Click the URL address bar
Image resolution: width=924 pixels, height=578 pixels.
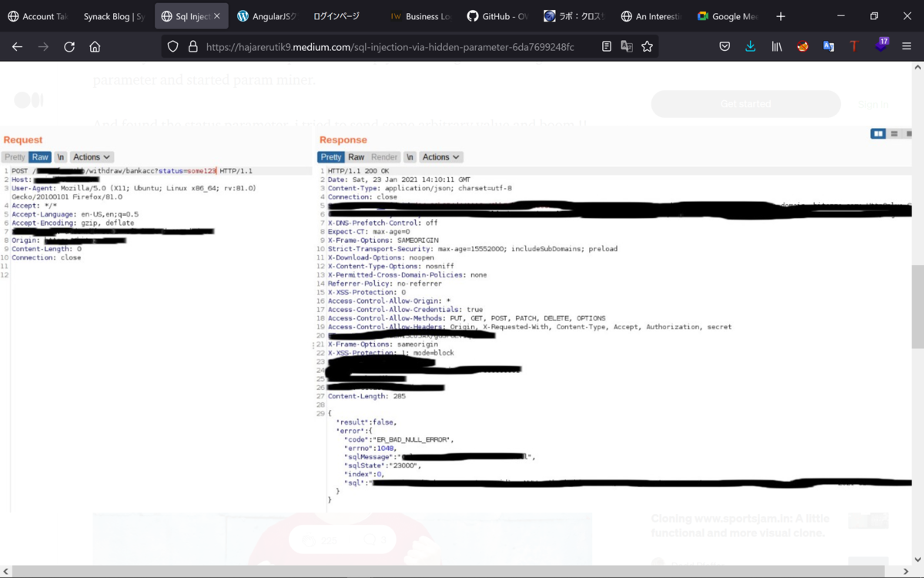pyautogui.click(x=390, y=47)
